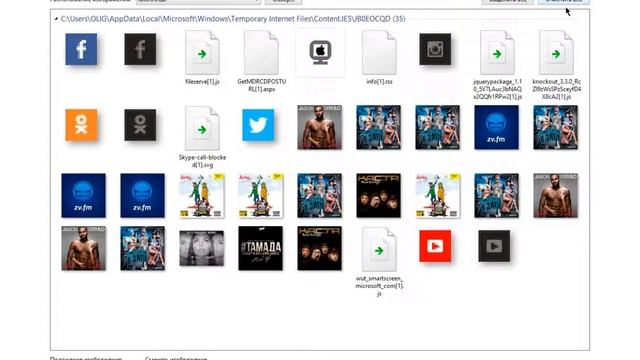Select the dark gray YouTube play icon thumbnail
The image size is (640, 360).
(494, 246)
